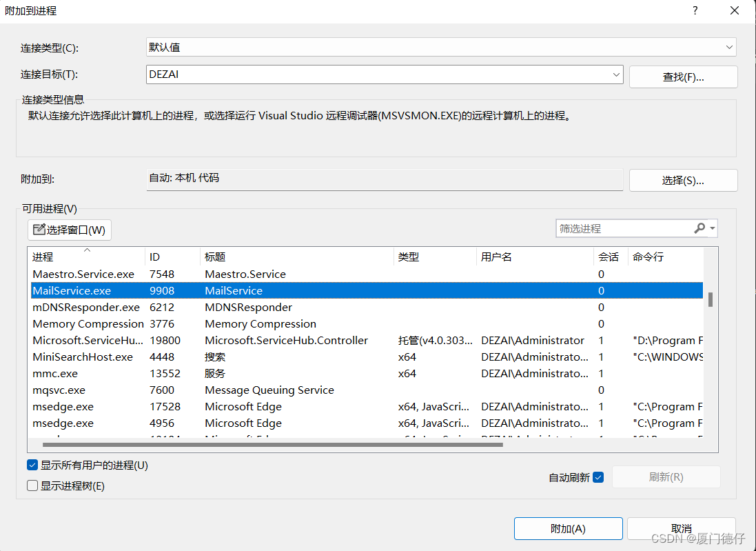Select the Memory Compression process row
Viewport: 756px width, 551px height.
click(x=365, y=323)
